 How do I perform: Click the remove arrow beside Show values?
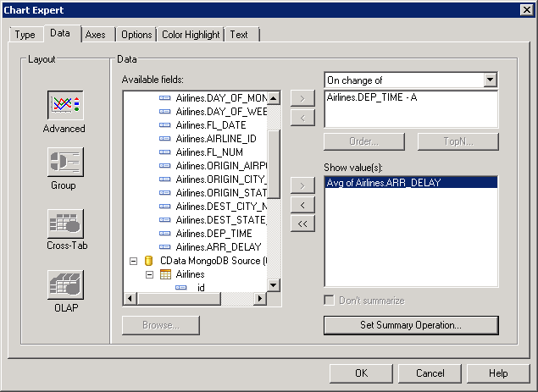(x=302, y=204)
